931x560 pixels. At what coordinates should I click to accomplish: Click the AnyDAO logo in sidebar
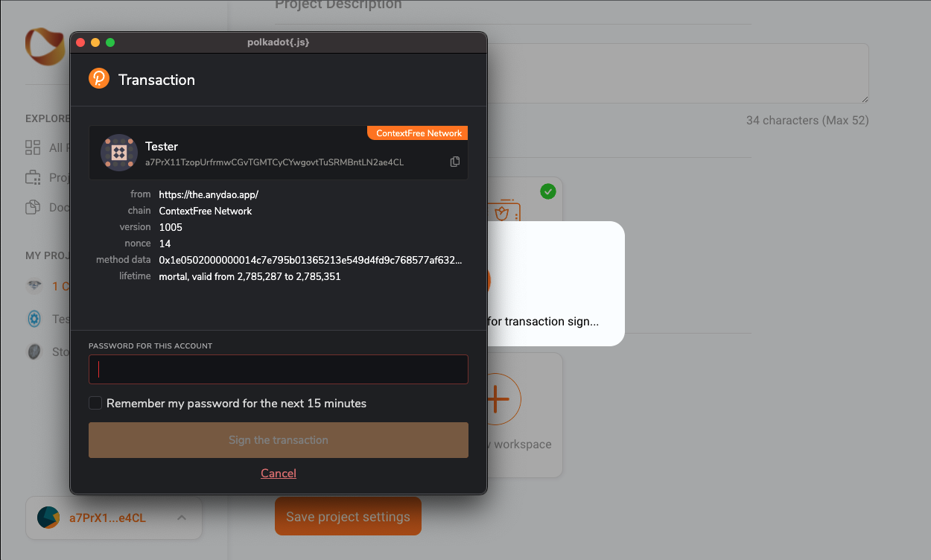[x=46, y=46]
